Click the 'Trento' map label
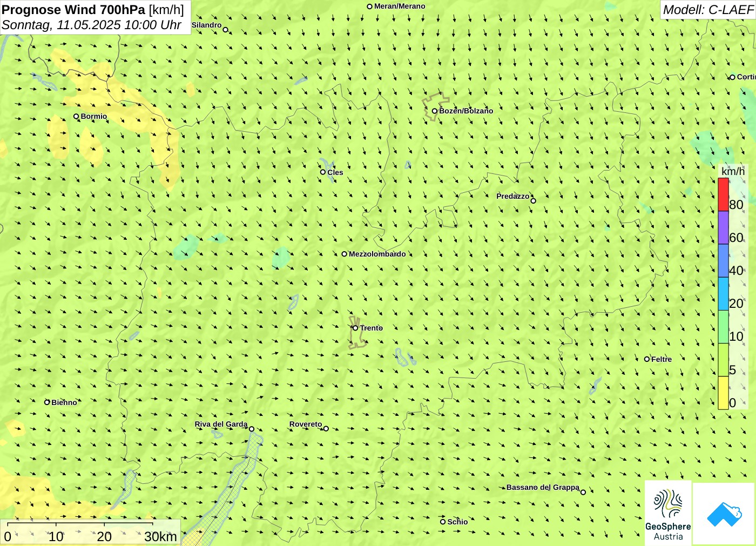The image size is (756, 546). pyautogui.click(x=372, y=328)
